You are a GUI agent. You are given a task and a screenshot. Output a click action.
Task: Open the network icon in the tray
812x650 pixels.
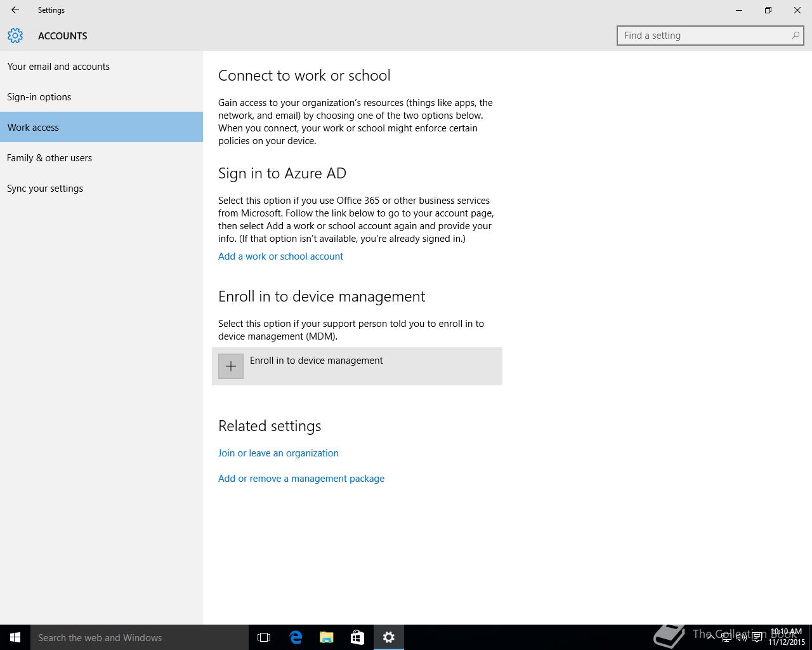point(726,637)
